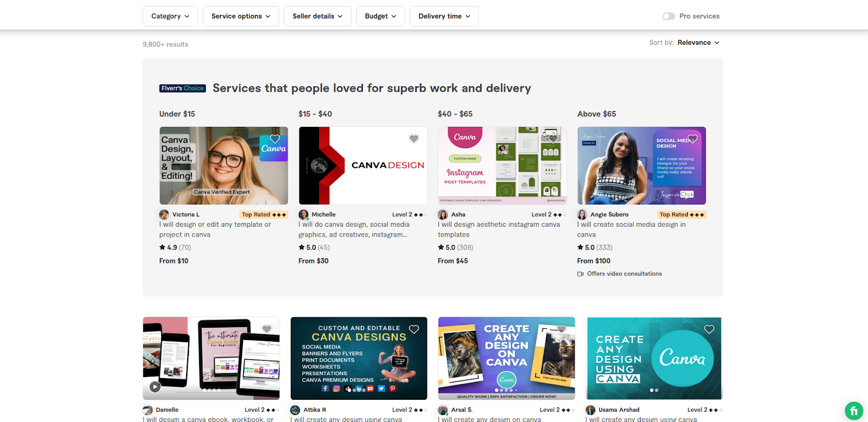Click the heart on Danielle's ebook gig

point(266,329)
